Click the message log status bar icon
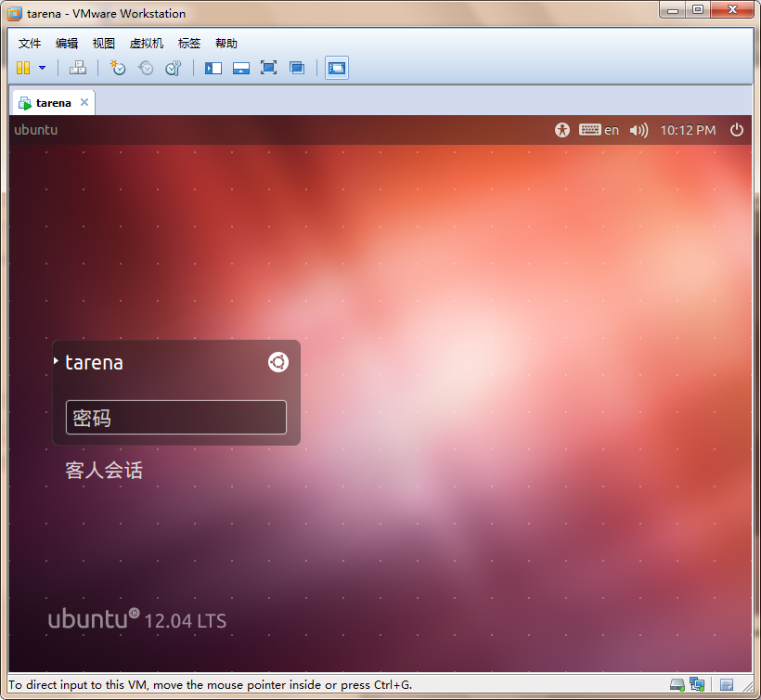Screen dimensions: 761x700 (727, 685)
